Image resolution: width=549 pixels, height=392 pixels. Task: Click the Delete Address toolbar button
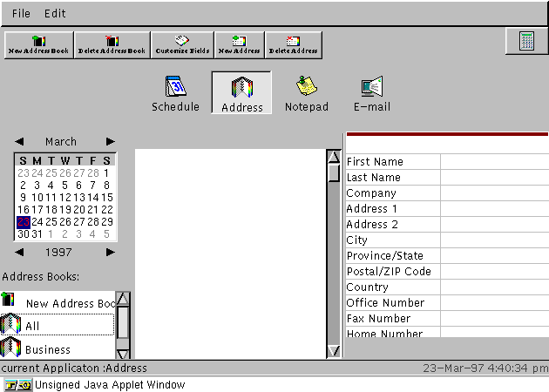[293, 44]
